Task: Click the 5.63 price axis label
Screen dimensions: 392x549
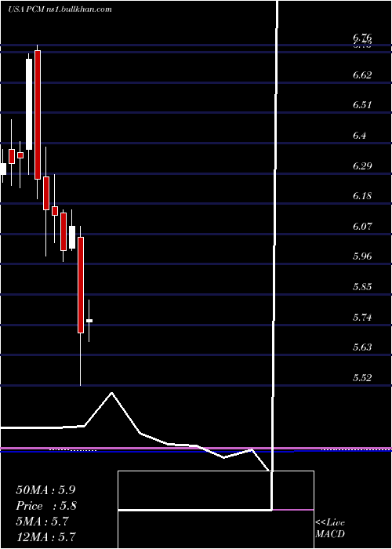Action: (x=362, y=347)
